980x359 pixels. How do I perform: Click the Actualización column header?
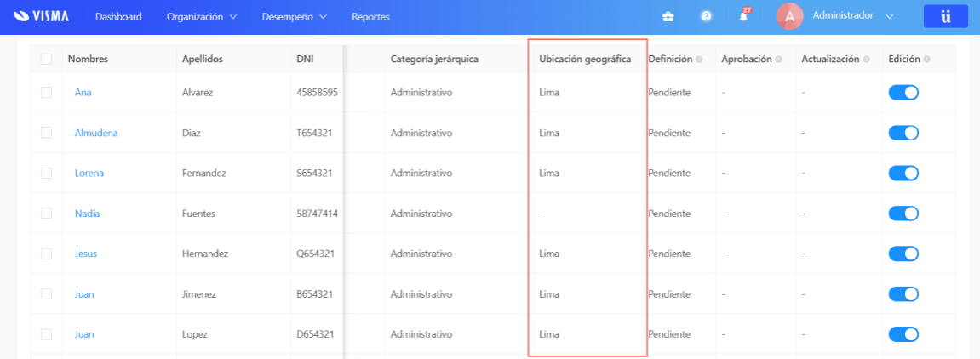point(831,60)
